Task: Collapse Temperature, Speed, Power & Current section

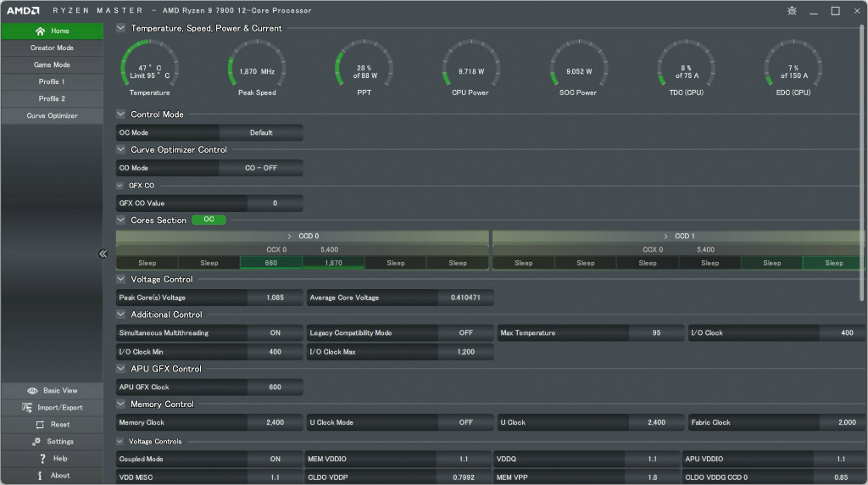Action: point(120,28)
